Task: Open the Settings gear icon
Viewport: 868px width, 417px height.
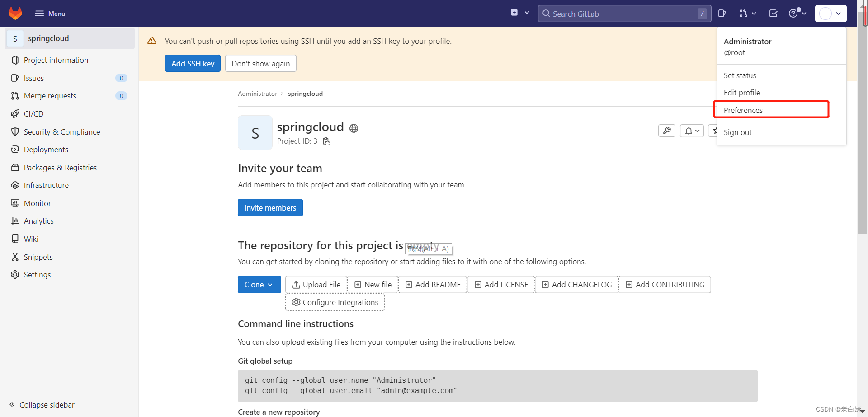Action: 15,275
